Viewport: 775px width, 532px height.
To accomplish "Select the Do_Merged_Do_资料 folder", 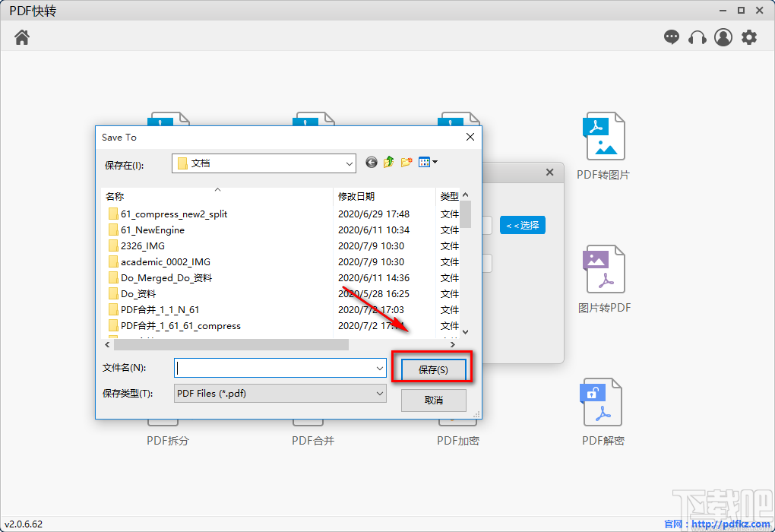I will pos(160,278).
